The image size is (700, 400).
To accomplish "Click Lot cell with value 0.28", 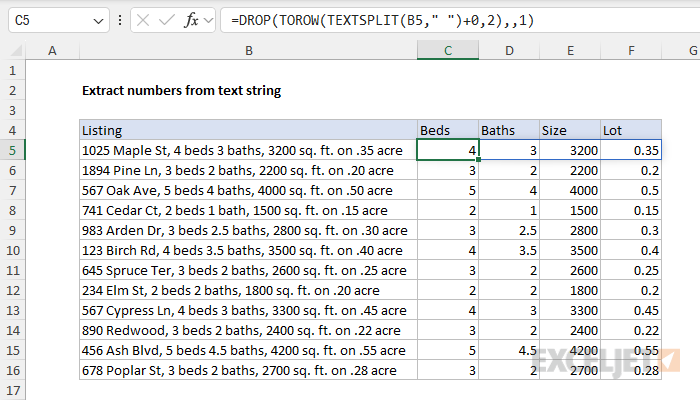I will pyautogui.click(x=631, y=371).
